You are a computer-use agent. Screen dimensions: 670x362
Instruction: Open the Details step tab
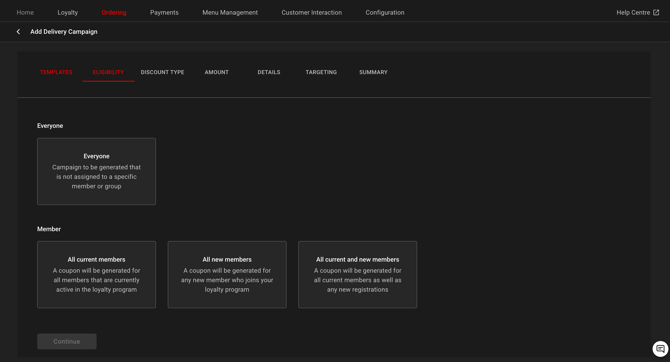pos(269,72)
